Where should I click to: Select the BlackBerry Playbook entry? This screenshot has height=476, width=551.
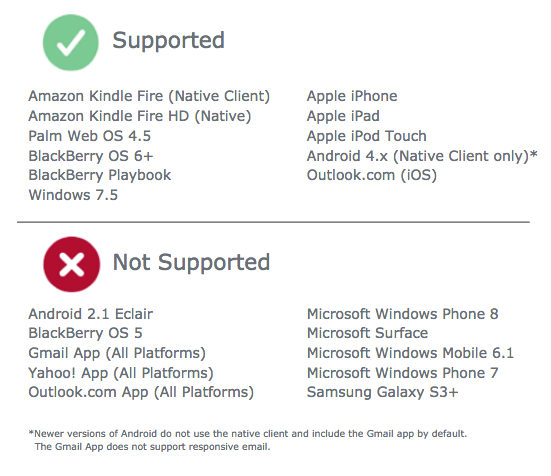coord(99,176)
